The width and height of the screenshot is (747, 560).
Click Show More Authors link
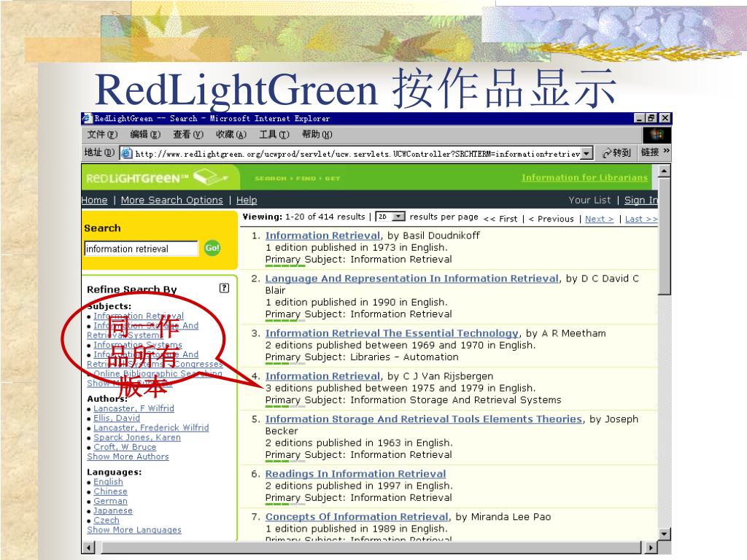(x=128, y=456)
